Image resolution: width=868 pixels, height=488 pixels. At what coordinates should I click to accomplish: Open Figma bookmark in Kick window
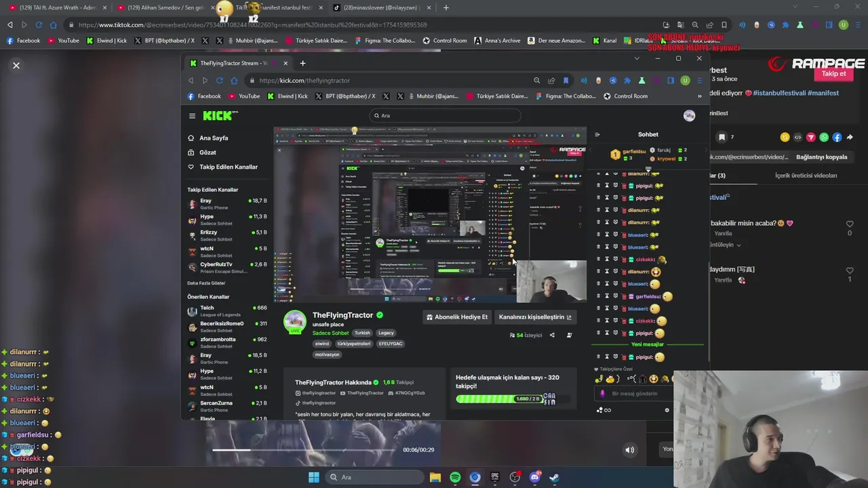tap(566, 96)
